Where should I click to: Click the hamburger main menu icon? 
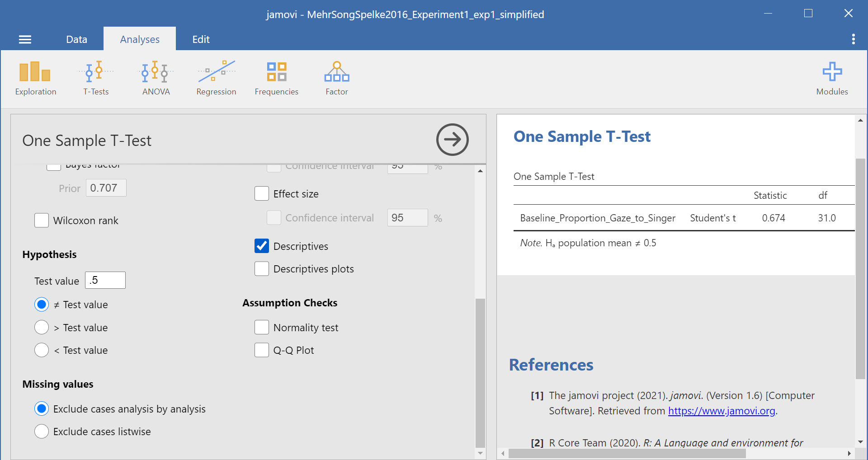pyautogui.click(x=25, y=39)
